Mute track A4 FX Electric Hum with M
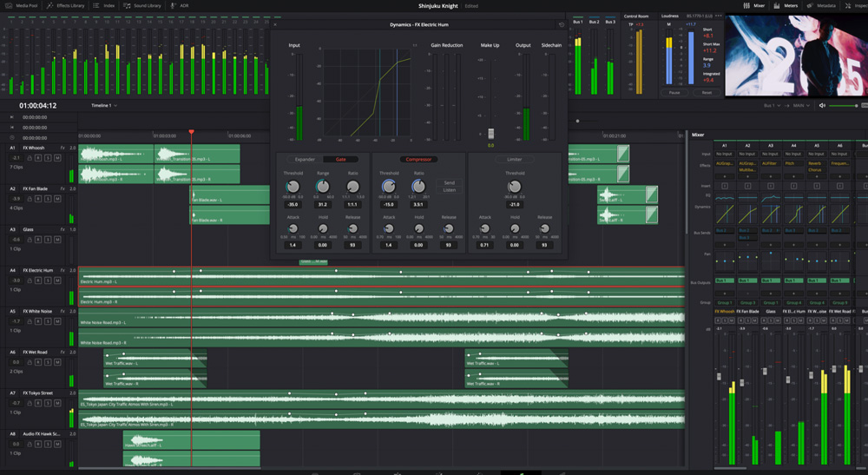This screenshot has width=868, height=475. point(57,280)
